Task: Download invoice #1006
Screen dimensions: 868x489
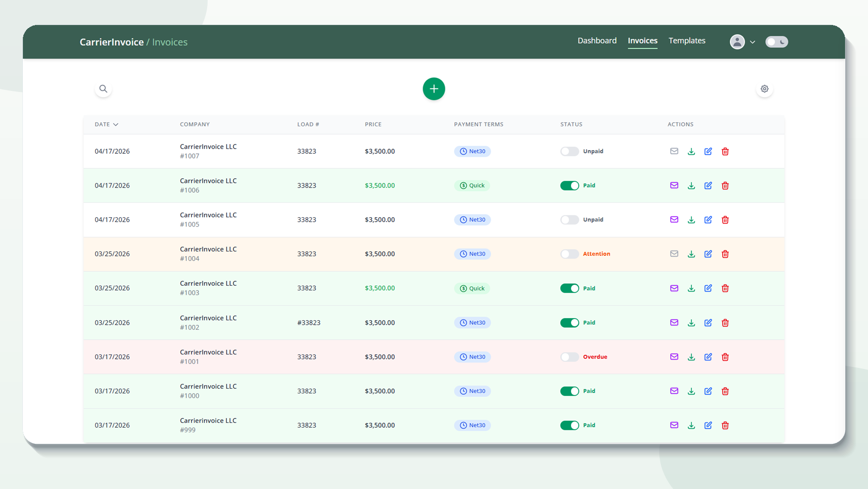Action: [691, 186]
